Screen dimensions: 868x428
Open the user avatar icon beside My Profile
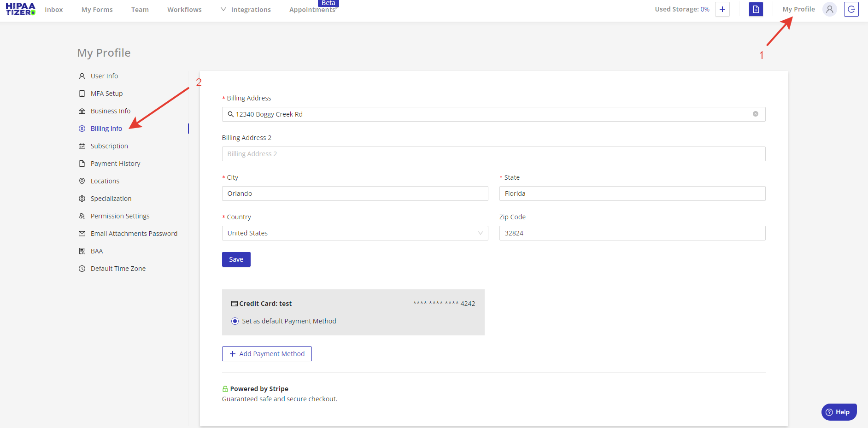pos(830,9)
